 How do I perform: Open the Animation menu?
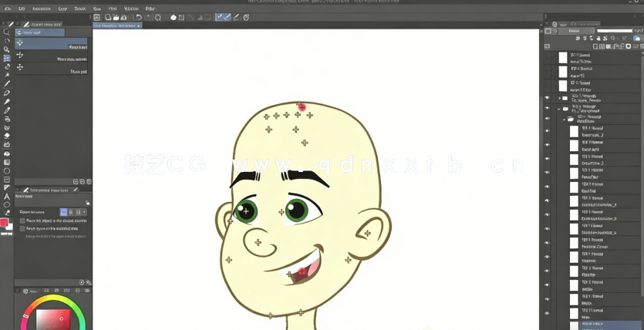click(x=42, y=8)
